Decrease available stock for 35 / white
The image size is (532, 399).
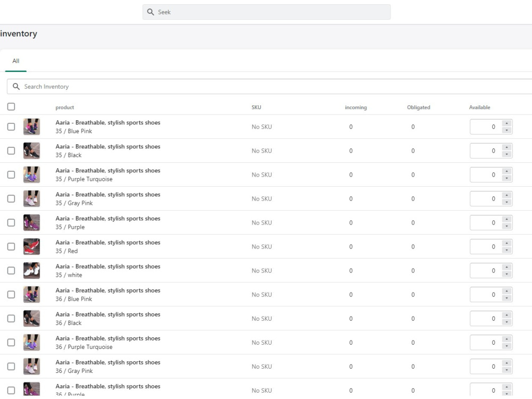click(506, 274)
